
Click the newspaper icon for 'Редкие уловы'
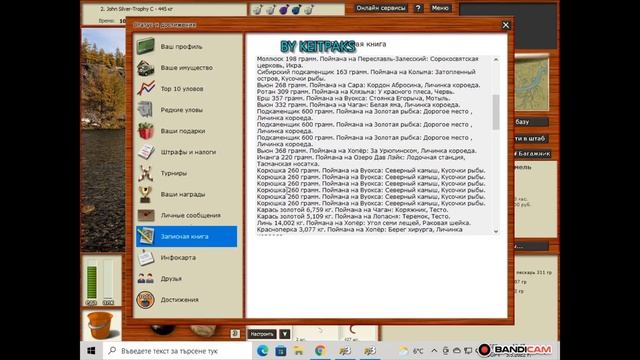click(x=145, y=110)
